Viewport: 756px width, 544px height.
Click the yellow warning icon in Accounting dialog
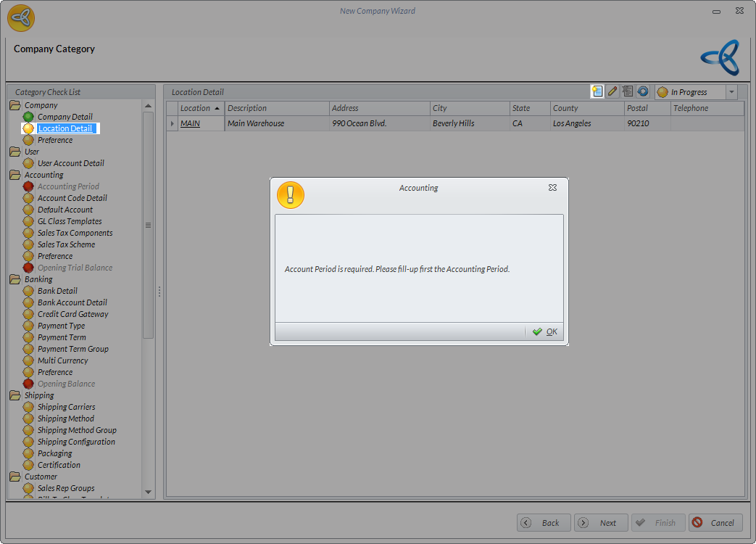click(x=291, y=195)
